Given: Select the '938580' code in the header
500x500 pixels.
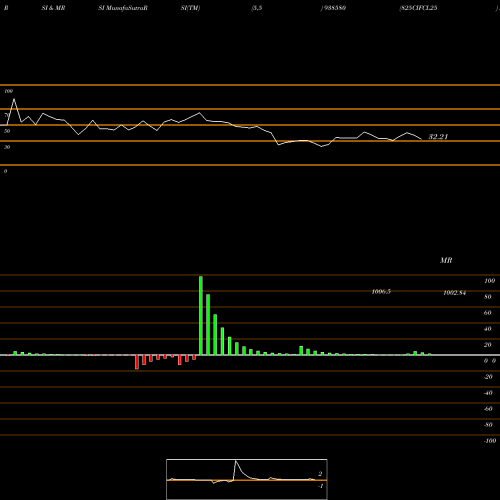Looking at the screenshot, I should click(x=335, y=8).
